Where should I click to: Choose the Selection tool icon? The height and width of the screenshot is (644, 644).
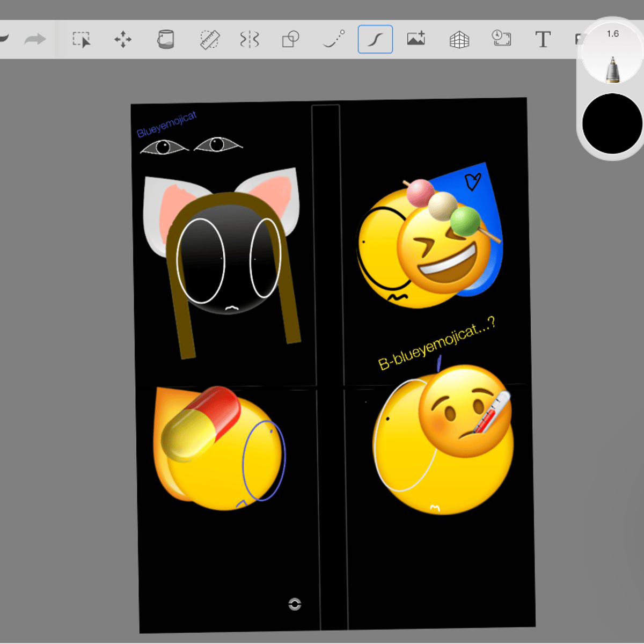pos(82,39)
